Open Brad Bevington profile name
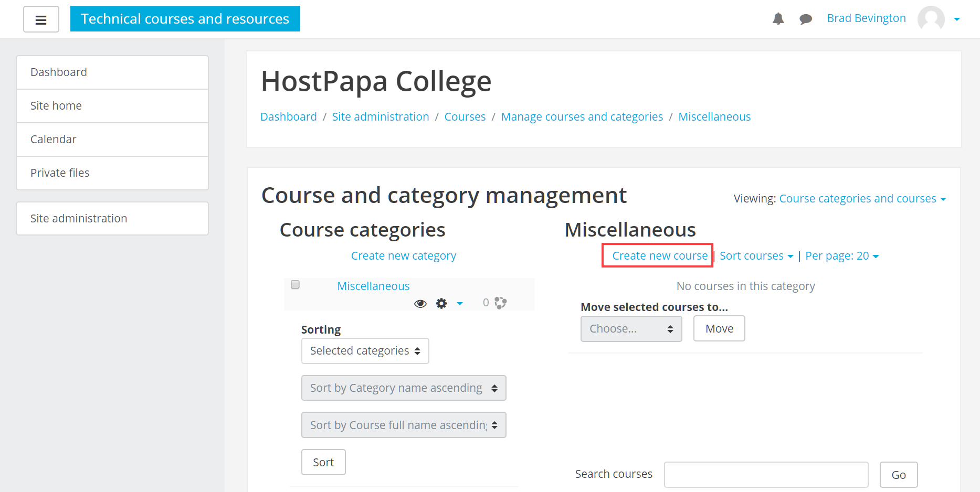 (866, 18)
